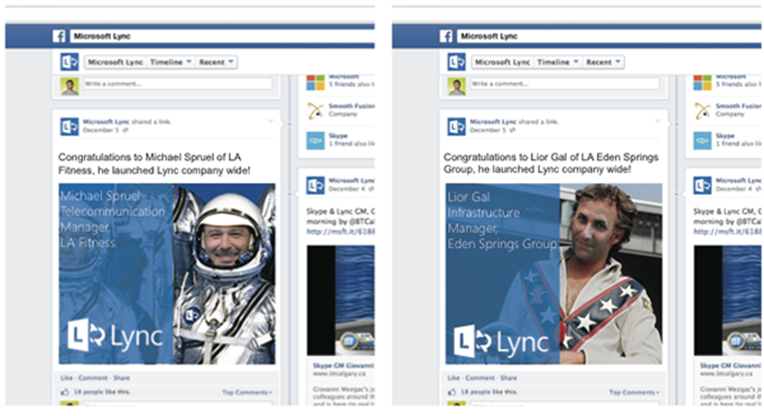Open Recent dropdown in Lior Gal screenshot
764x416 pixels.
604,62
